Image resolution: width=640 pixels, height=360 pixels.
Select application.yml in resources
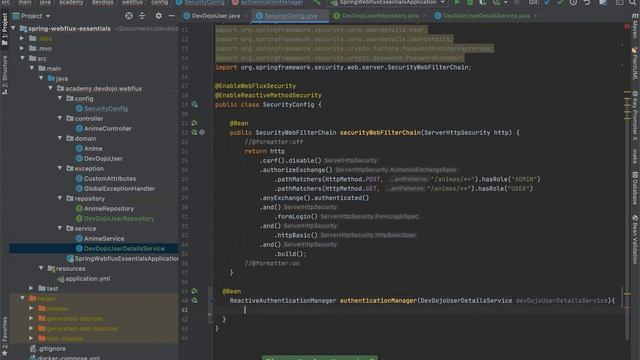87,278
